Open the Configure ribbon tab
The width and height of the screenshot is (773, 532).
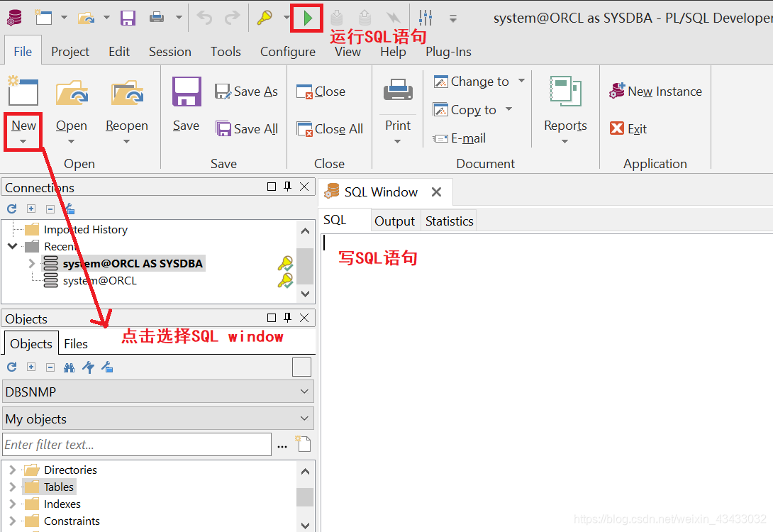[288, 52]
